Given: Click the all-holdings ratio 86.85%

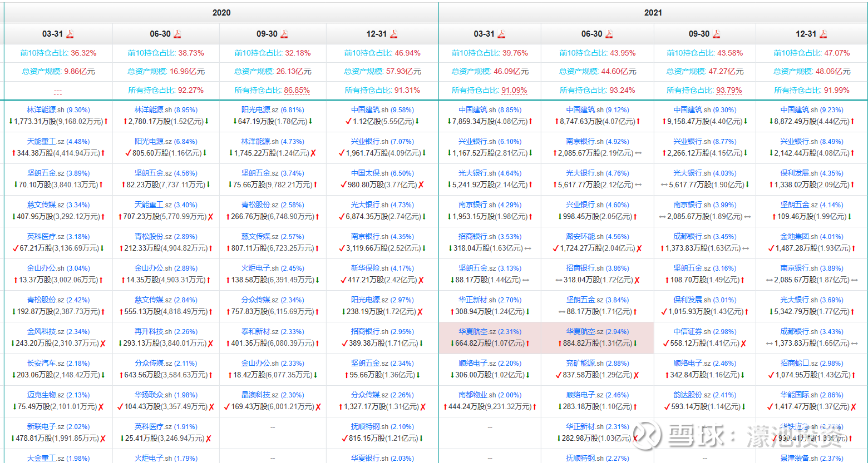Looking at the screenshot, I should tap(297, 91).
